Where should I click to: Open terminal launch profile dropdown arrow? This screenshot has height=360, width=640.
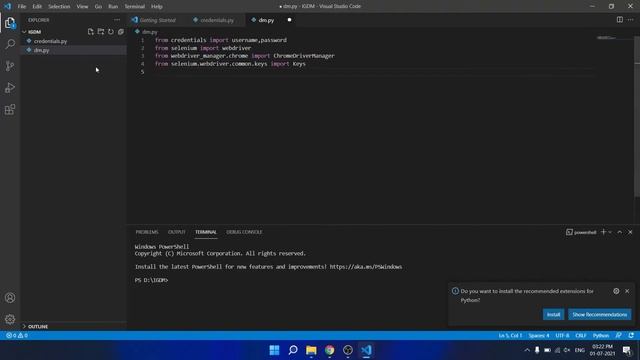point(610,232)
